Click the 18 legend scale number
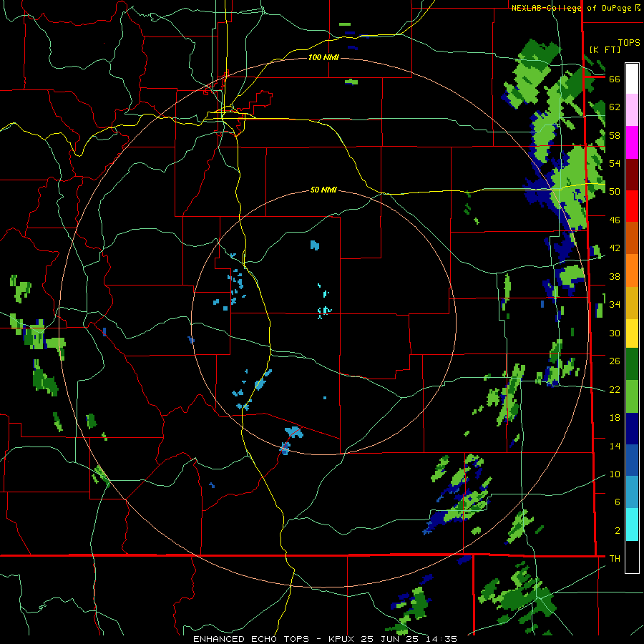Viewport: 644px width, 644px height. 615,418
